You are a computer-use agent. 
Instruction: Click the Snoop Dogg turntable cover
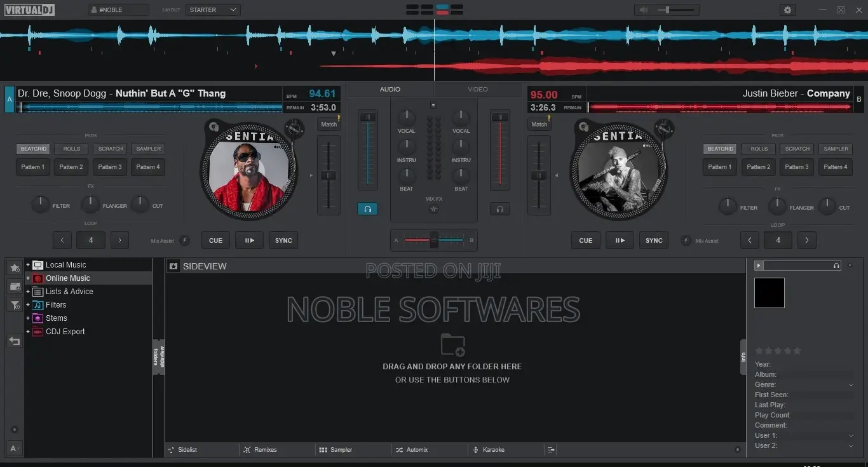tap(249, 172)
